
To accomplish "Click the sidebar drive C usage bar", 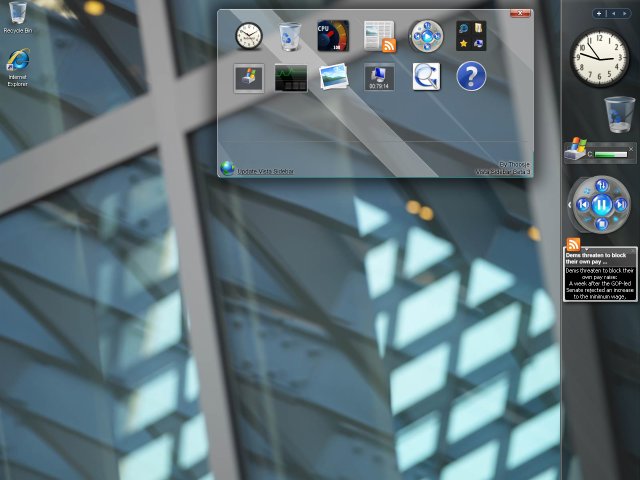I will point(612,154).
